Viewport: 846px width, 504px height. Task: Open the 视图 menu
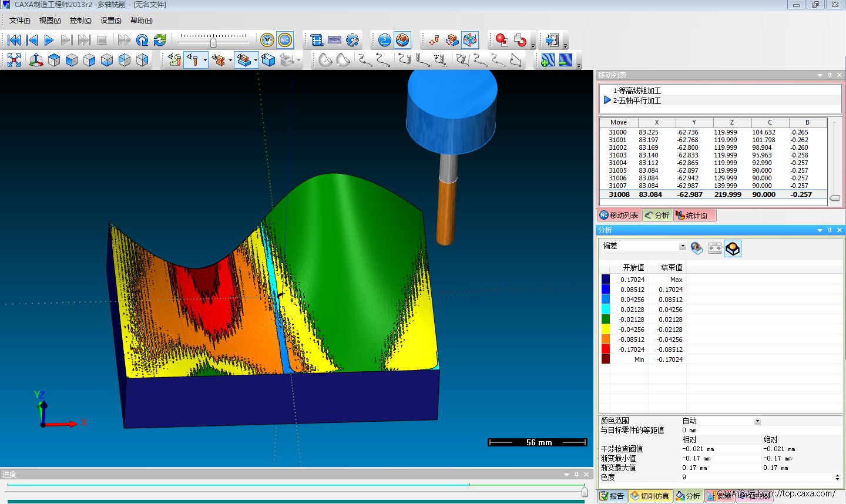tap(50, 21)
